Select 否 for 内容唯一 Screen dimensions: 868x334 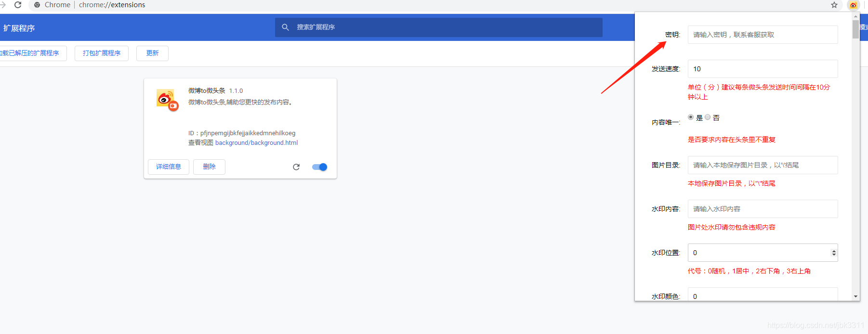pyautogui.click(x=708, y=117)
